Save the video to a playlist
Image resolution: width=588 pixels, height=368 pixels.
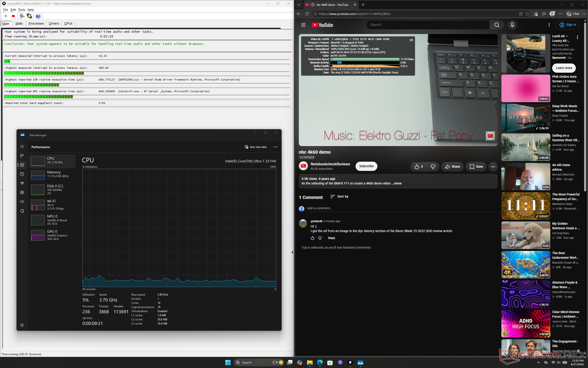476,167
